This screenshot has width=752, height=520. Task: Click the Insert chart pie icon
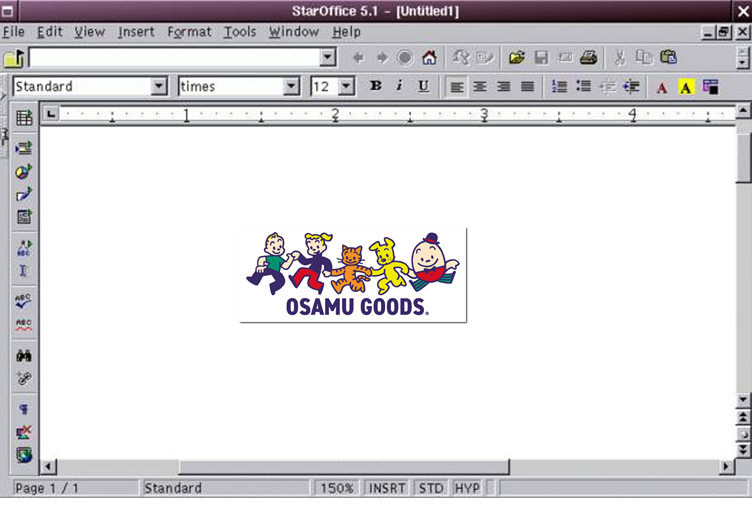(x=24, y=171)
